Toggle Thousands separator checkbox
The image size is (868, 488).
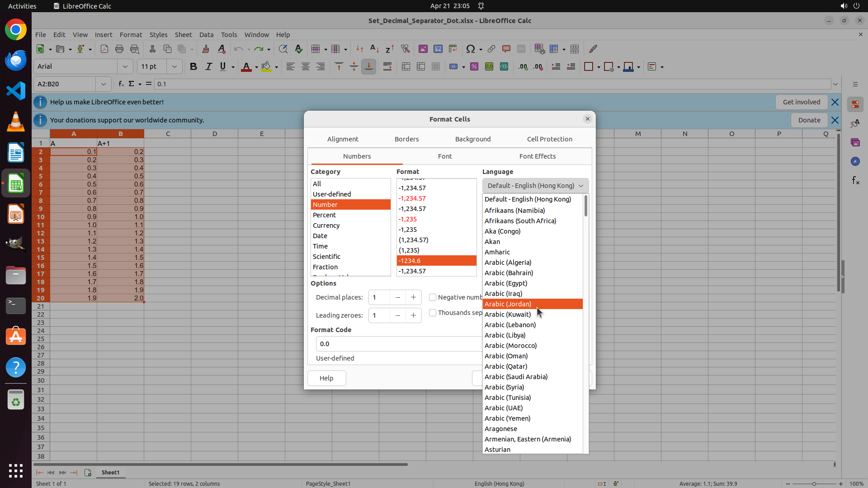[433, 313]
